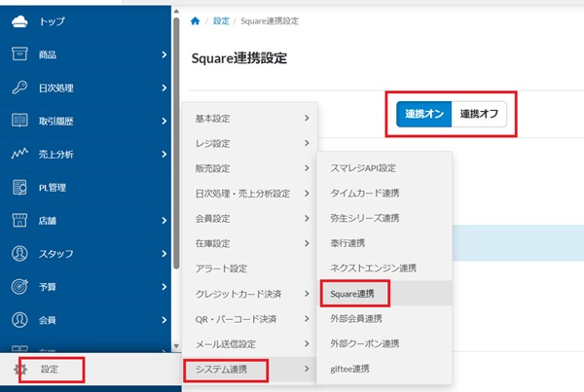Click the member icon beside 会員
This screenshot has width=584, height=392.
[x=19, y=320]
